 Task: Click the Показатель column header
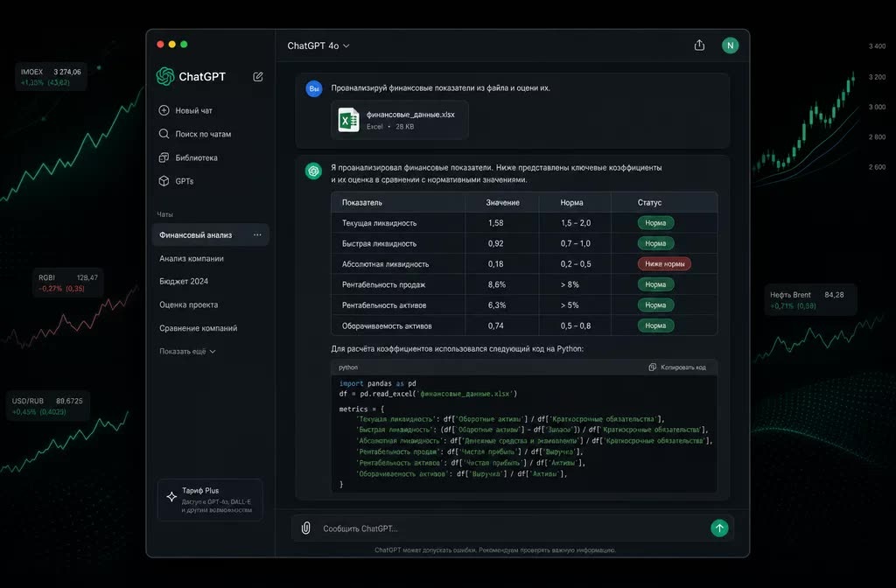[361, 202]
